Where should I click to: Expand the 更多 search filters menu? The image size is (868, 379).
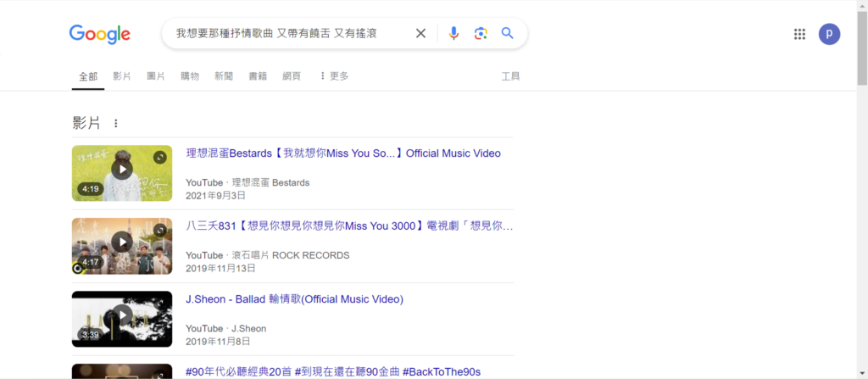(x=334, y=76)
